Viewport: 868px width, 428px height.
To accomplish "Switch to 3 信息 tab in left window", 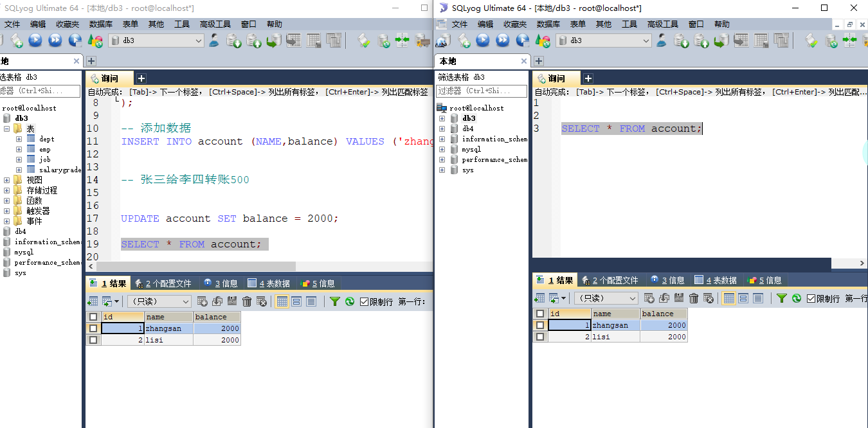I will [x=220, y=283].
